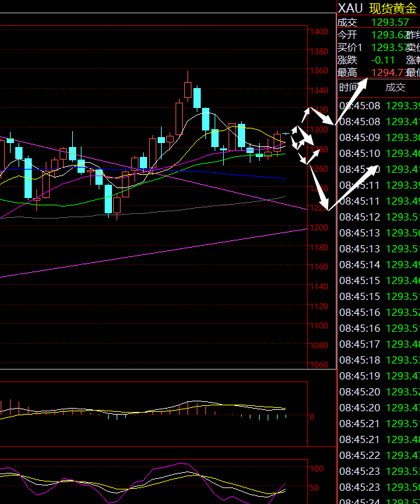
Task: Click the 涨跌 change label
Action: coord(347,60)
